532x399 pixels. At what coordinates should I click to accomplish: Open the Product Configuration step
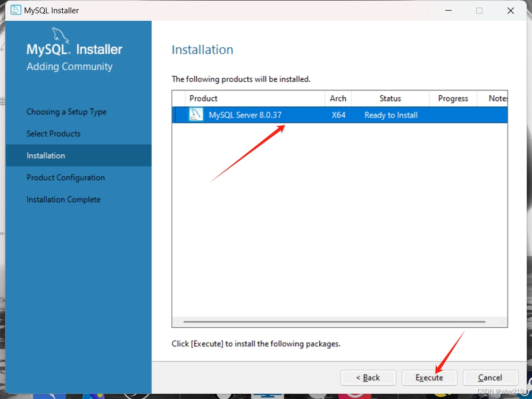pos(66,178)
